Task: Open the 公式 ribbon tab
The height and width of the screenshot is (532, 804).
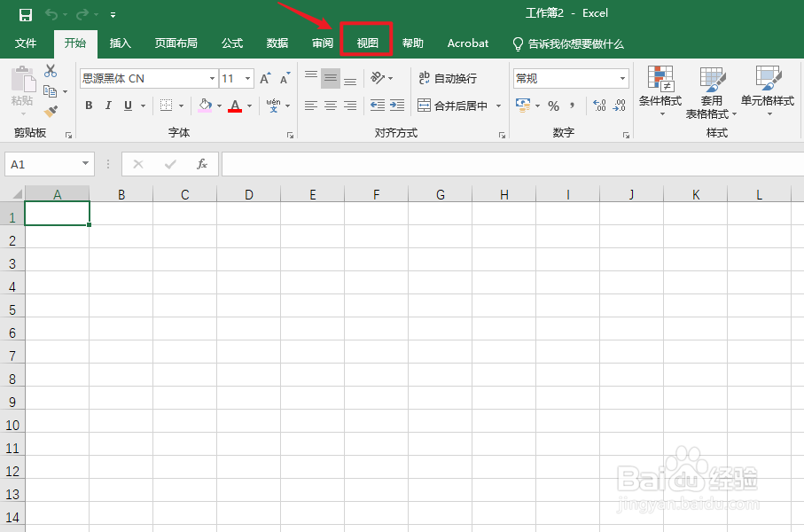Action: (x=231, y=43)
